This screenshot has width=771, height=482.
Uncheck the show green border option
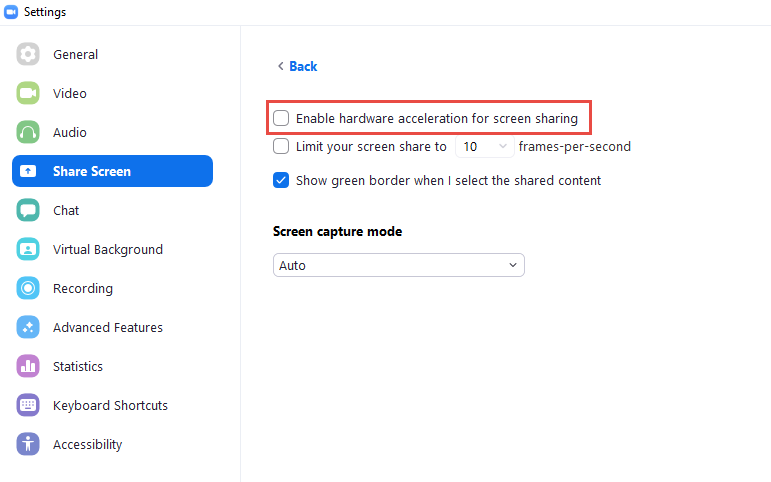pos(282,181)
